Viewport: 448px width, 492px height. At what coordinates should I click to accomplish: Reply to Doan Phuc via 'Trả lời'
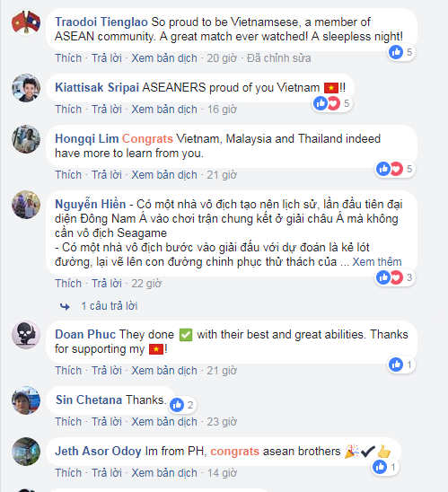(x=107, y=370)
